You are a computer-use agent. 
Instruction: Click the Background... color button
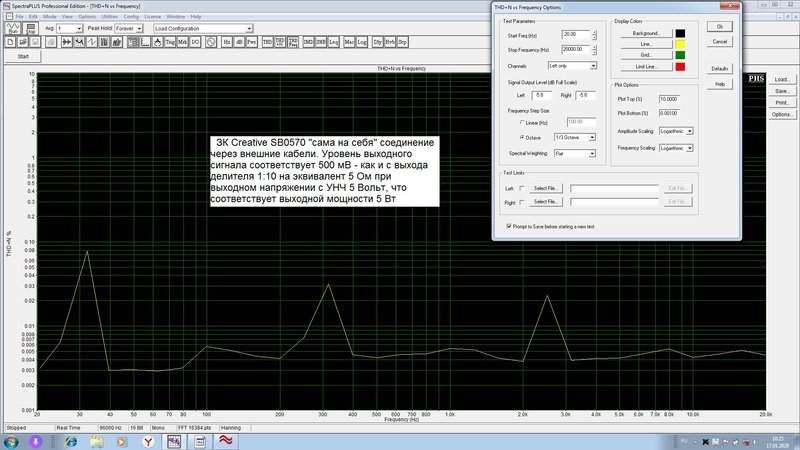click(646, 33)
